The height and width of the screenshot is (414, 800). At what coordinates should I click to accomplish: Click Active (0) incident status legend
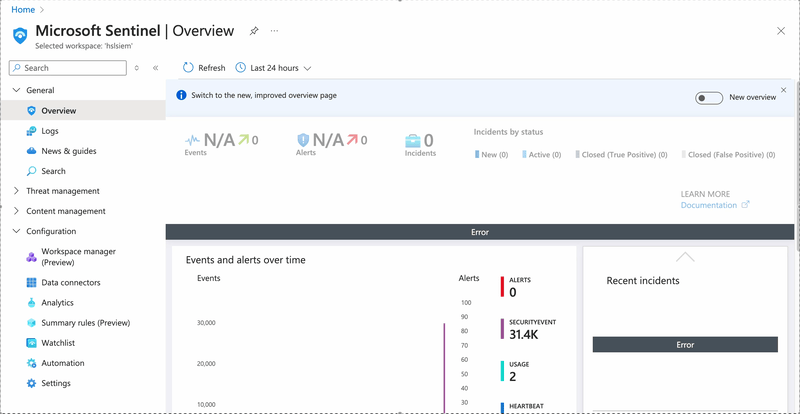[542, 155]
